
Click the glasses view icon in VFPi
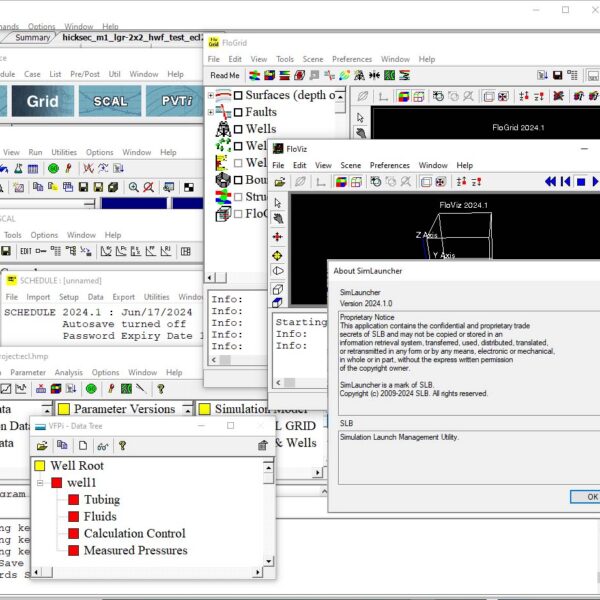click(103, 446)
